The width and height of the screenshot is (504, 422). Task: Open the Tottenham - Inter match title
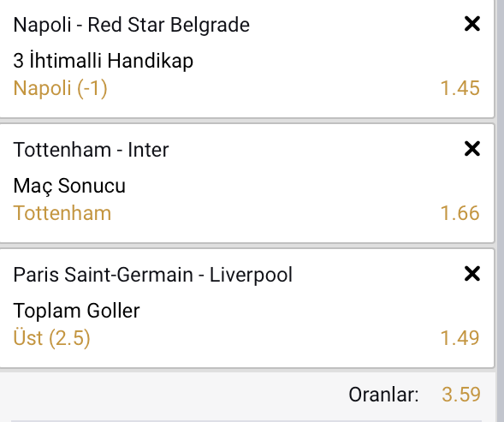point(91,150)
